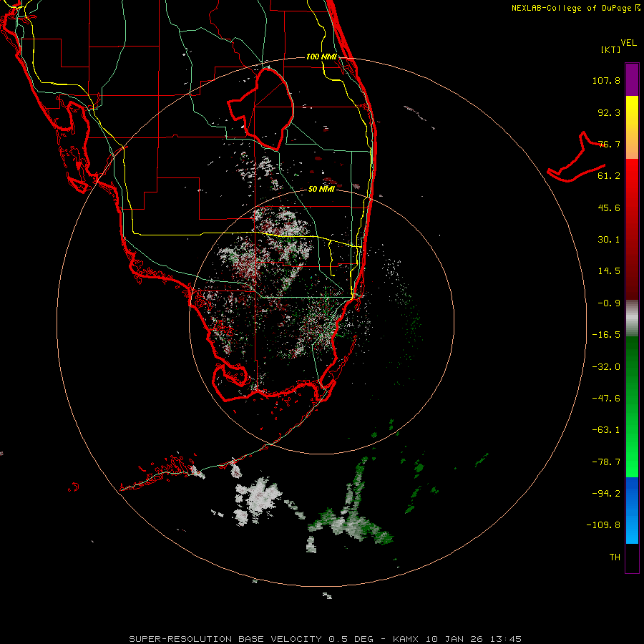
Task: Click the [KT] units label
Action: click(x=610, y=49)
